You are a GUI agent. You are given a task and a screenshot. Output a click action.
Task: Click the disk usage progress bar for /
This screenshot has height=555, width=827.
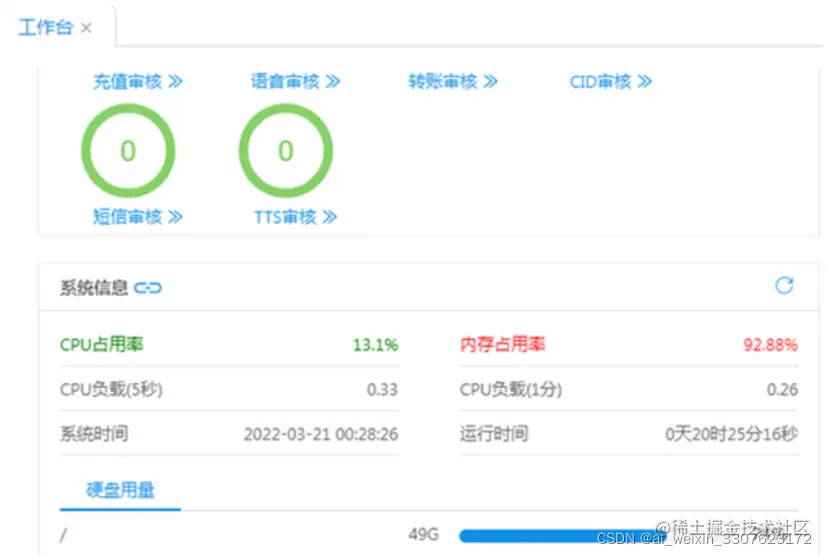(x=563, y=536)
